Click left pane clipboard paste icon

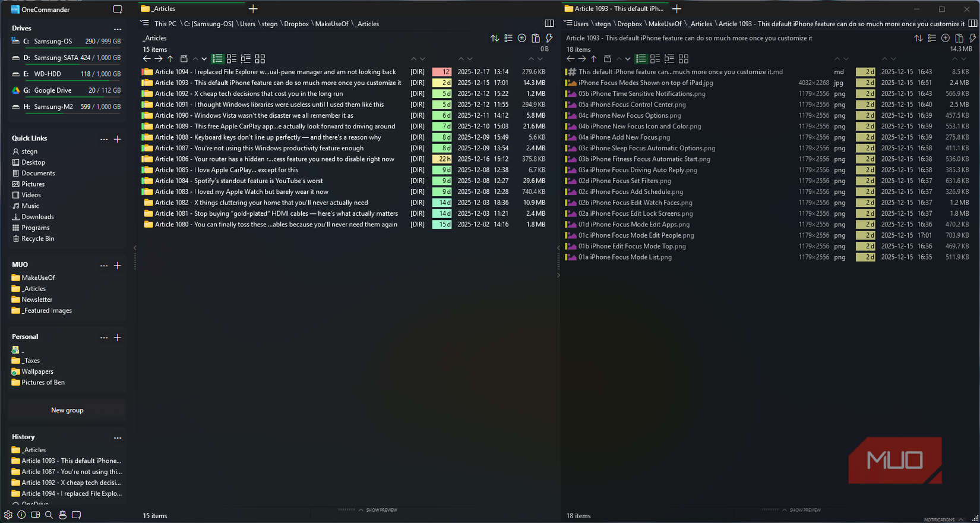pyautogui.click(x=535, y=38)
